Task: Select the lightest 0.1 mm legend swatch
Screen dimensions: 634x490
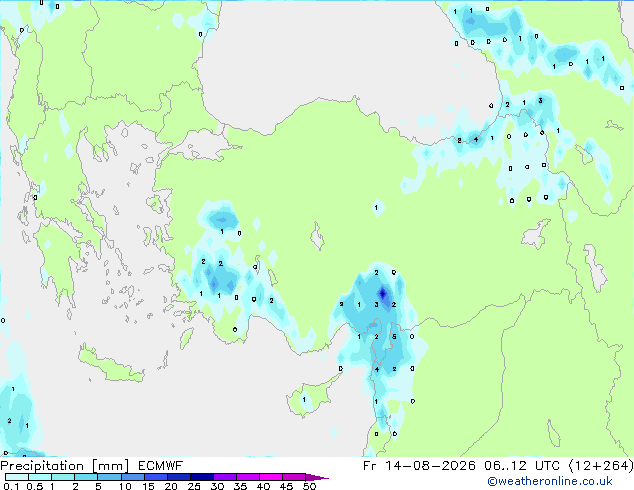Action: coord(17,477)
